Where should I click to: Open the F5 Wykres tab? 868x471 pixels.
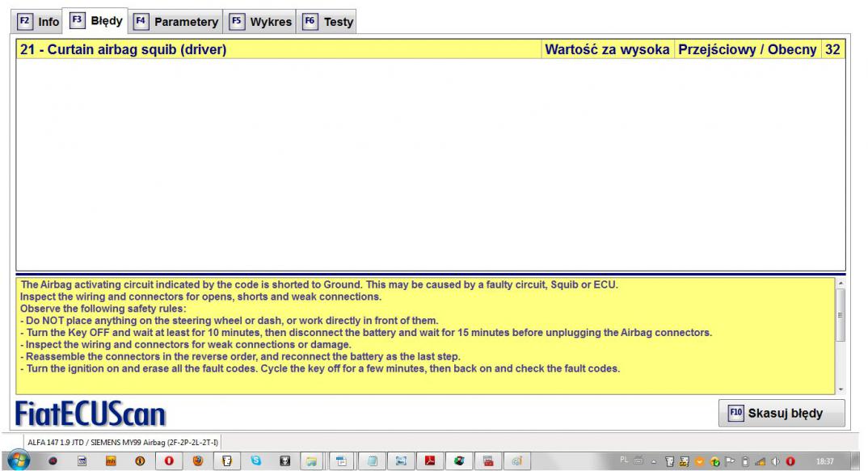pyautogui.click(x=260, y=22)
